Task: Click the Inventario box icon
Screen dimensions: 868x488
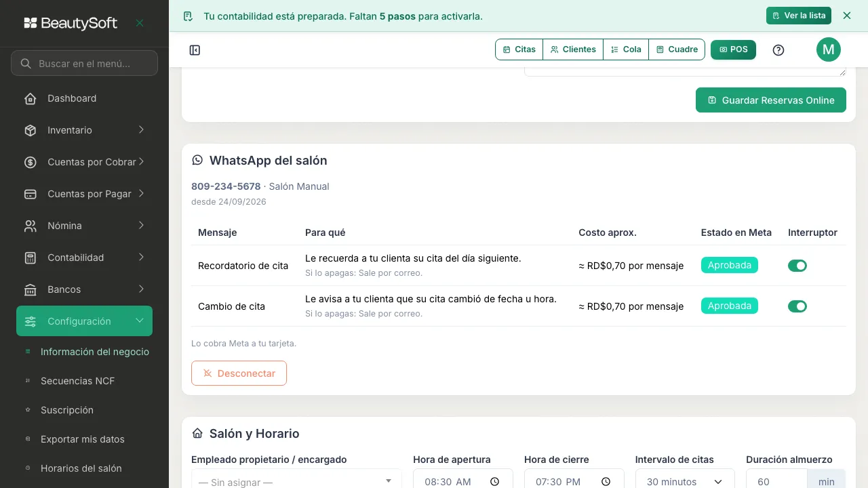Action: coord(31,130)
